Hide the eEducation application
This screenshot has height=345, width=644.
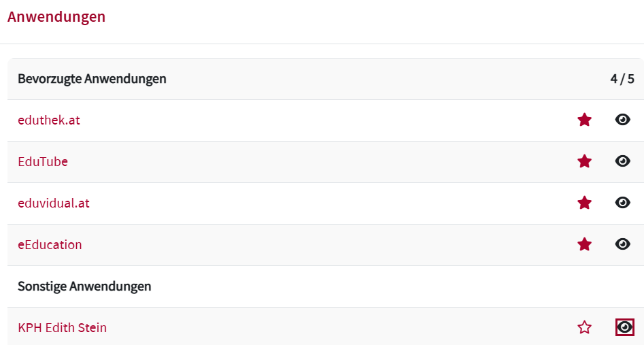click(x=623, y=245)
